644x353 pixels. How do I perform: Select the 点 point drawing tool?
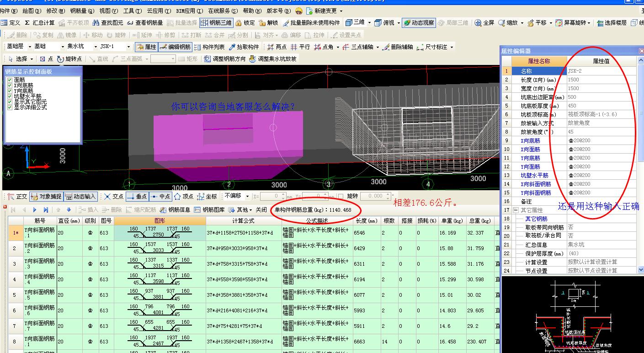click(x=46, y=59)
